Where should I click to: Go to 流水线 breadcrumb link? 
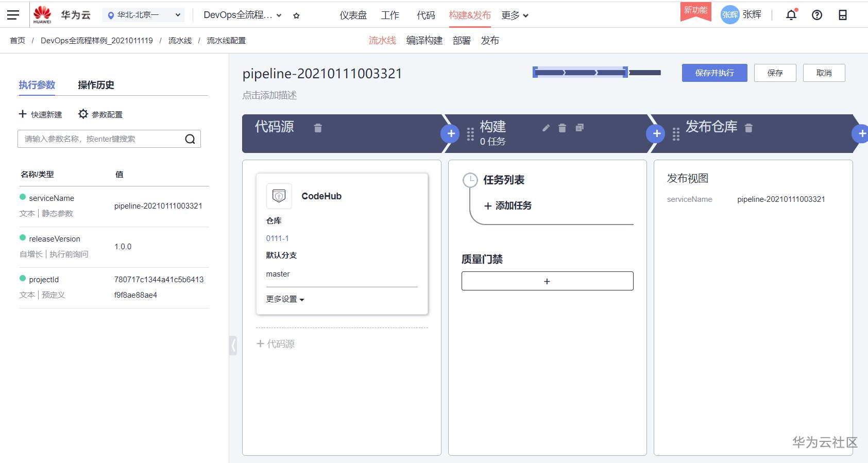(180, 41)
